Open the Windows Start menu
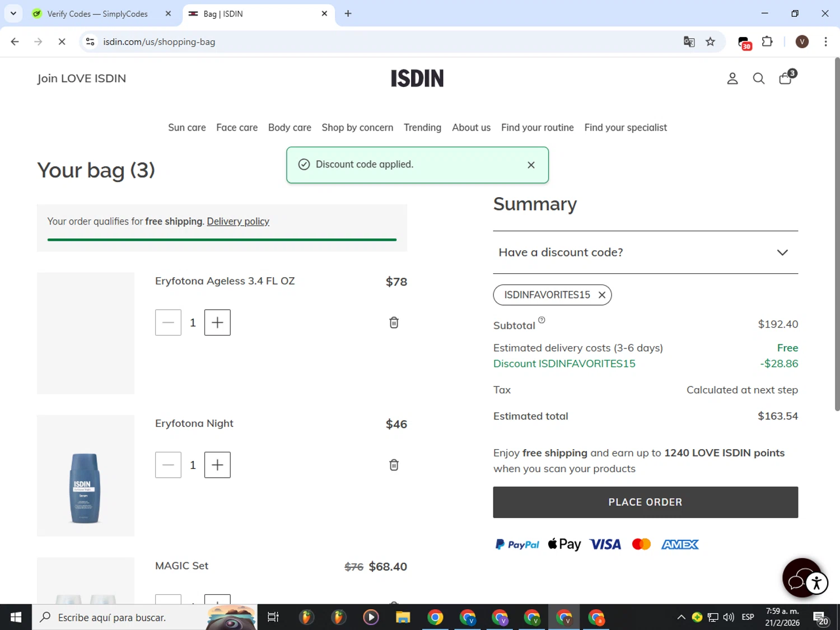The width and height of the screenshot is (840, 630). click(16, 617)
